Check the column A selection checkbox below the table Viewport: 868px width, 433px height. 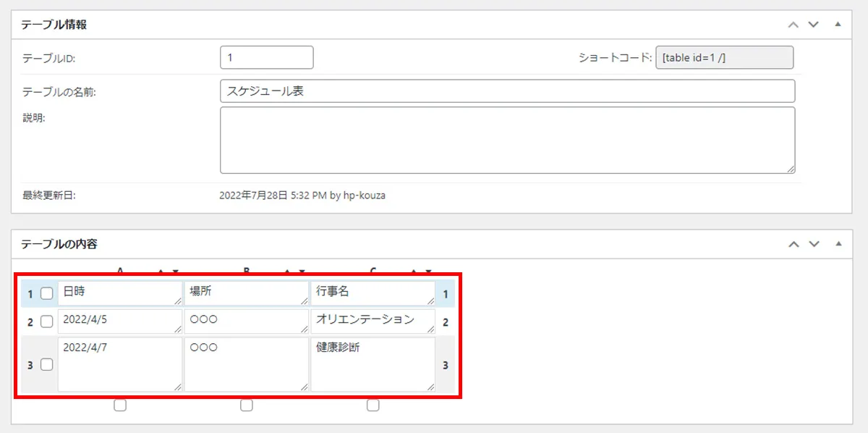[120, 405]
